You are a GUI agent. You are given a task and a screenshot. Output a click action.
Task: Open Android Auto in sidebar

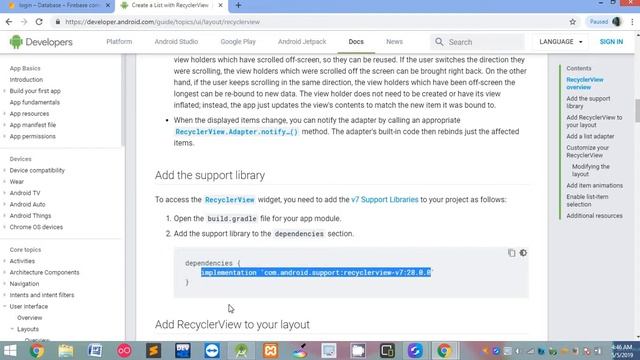coord(27,204)
